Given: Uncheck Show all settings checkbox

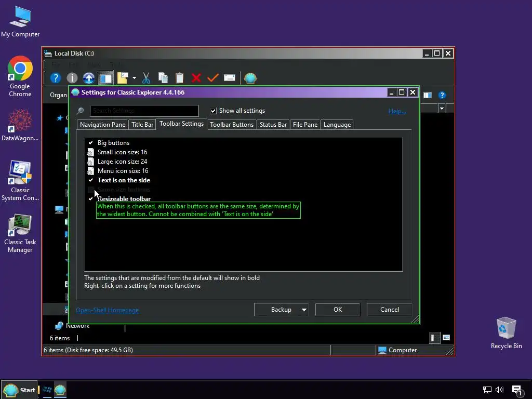Looking at the screenshot, I should 214,111.
